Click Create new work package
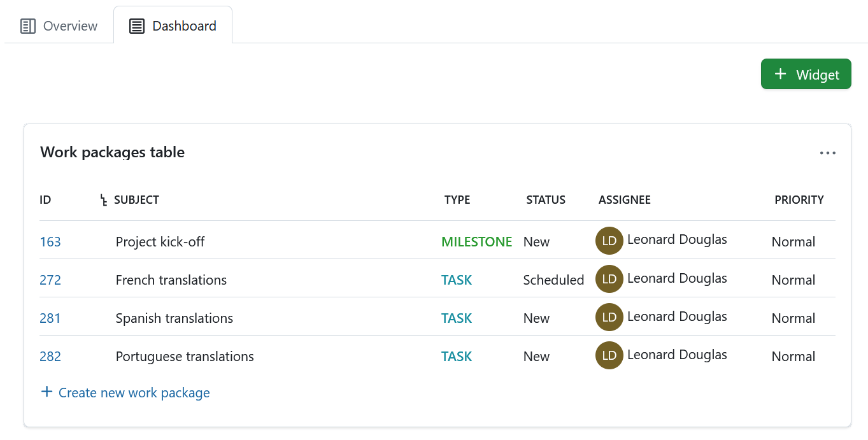The height and width of the screenshot is (440, 868). click(x=133, y=392)
